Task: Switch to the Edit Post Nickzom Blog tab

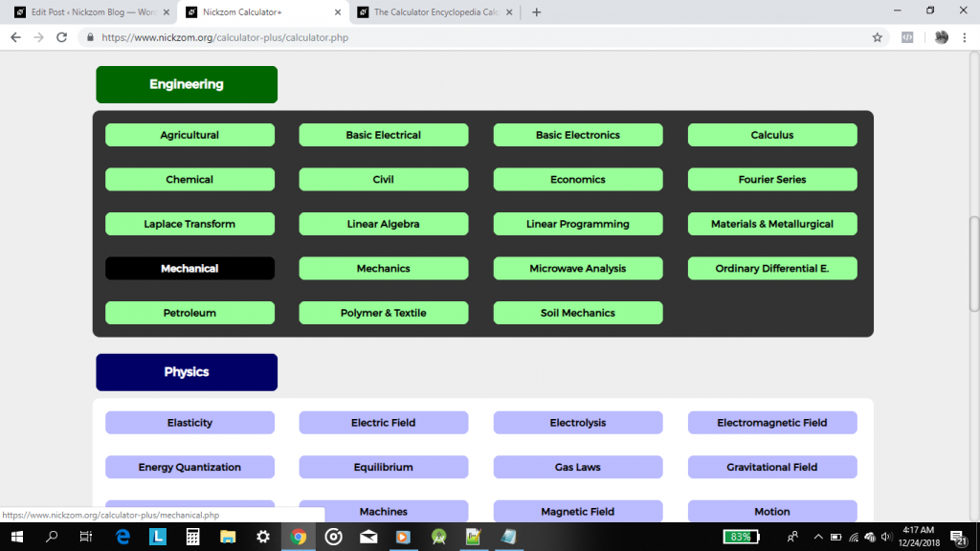Action: click(91, 11)
